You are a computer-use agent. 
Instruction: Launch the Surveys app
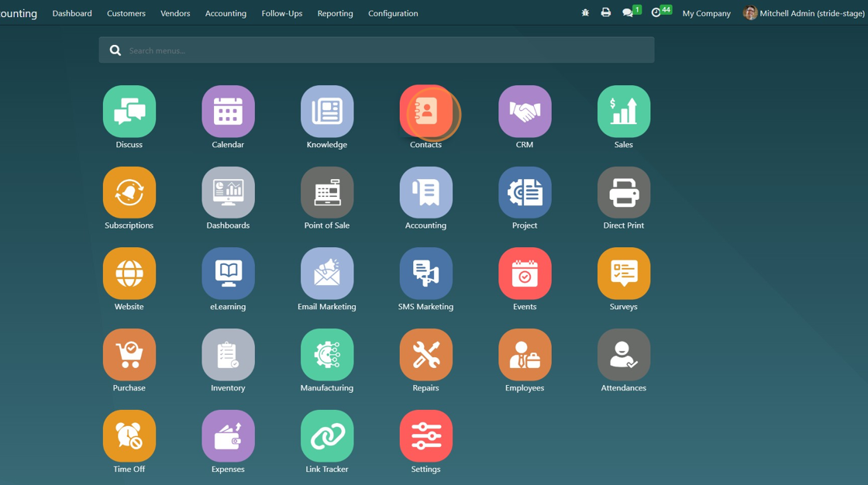623,273
